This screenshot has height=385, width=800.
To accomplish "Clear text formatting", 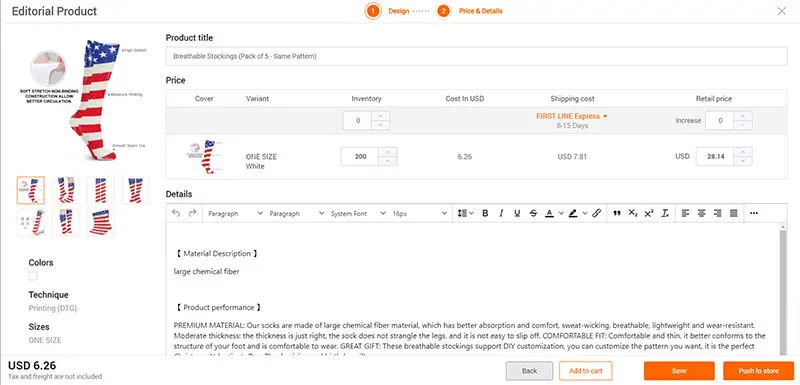I will click(x=665, y=214).
